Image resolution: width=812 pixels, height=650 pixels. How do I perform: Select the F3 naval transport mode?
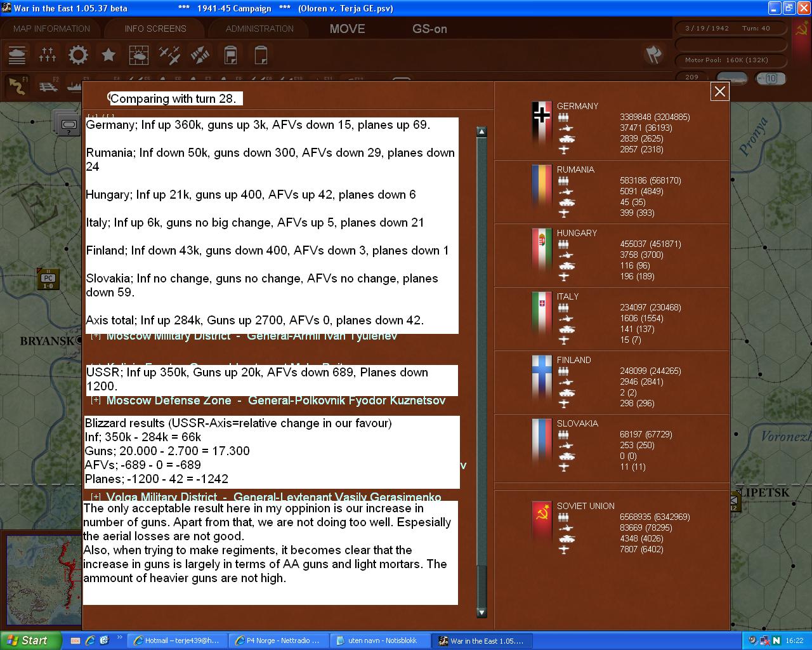74,86
